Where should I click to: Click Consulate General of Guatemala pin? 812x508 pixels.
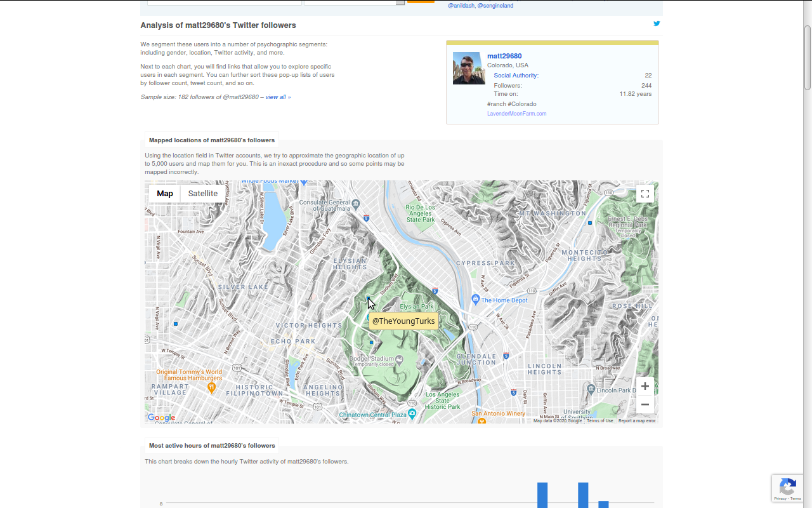tap(356, 204)
